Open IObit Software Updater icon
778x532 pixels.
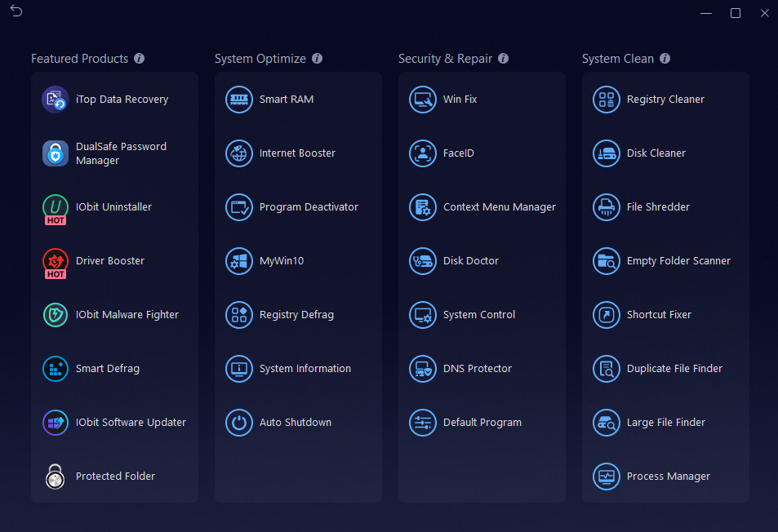[55, 423]
